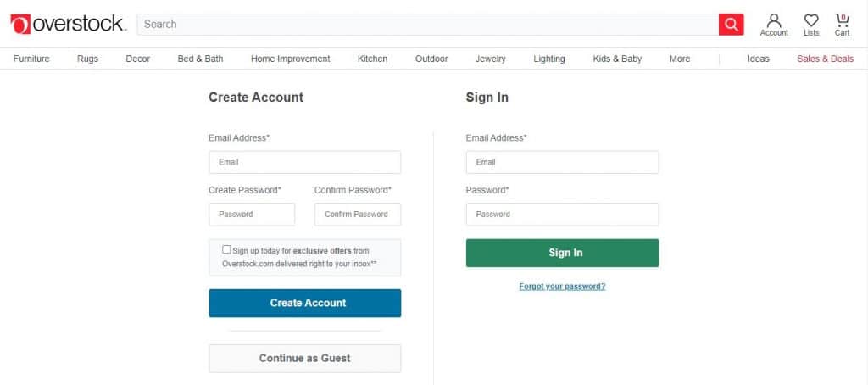
Task: Choose Continue as Guest
Action: click(x=305, y=359)
